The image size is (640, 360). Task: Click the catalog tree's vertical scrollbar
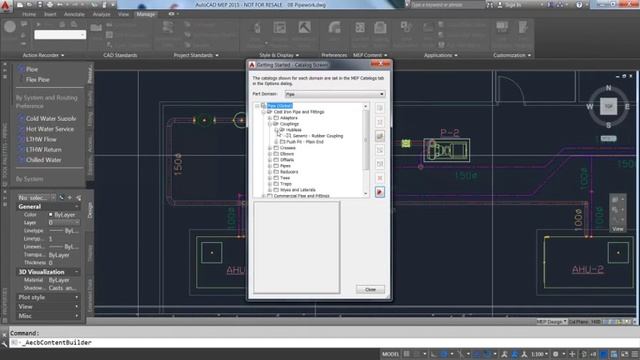pos(366,150)
